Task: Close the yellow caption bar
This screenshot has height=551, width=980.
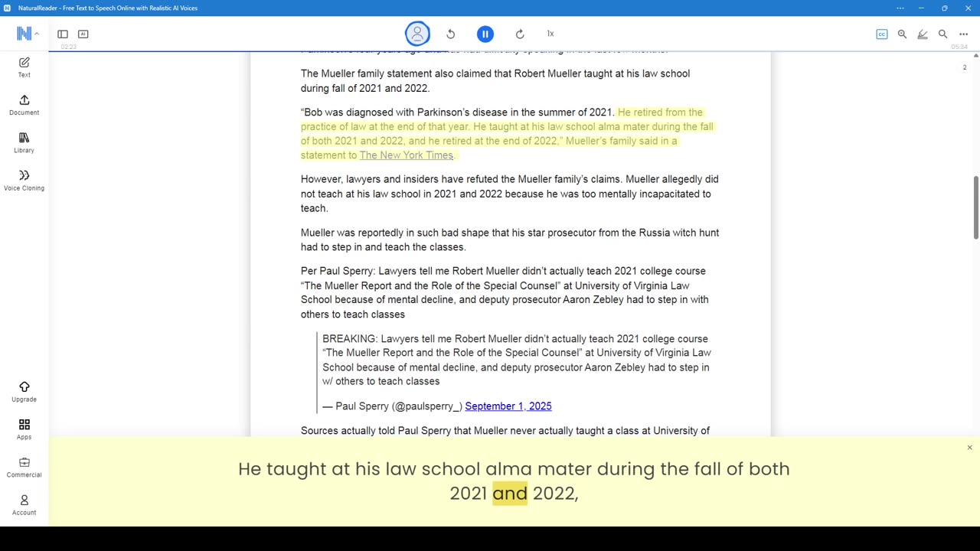Action: [x=969, y=448]
